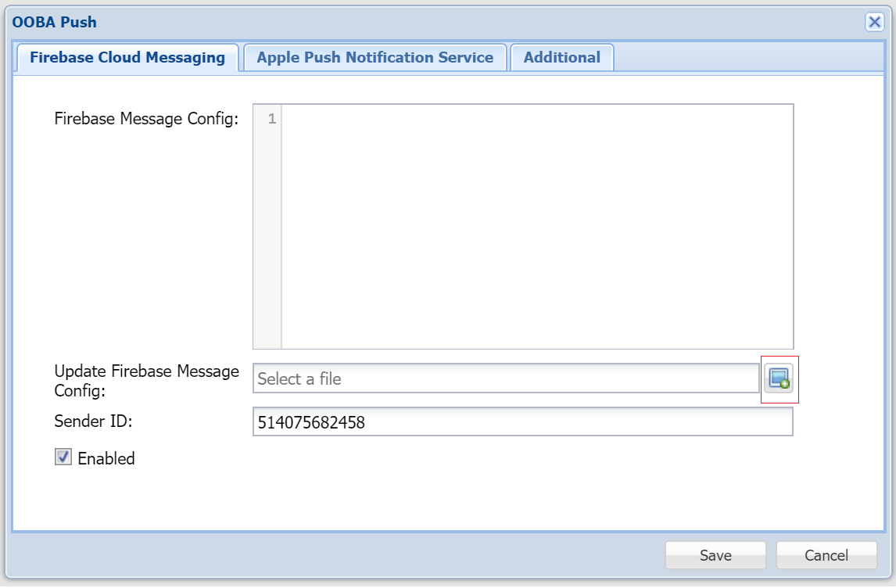Click the Sender ID label
The image size is (896, 588).
pos(94,421)
